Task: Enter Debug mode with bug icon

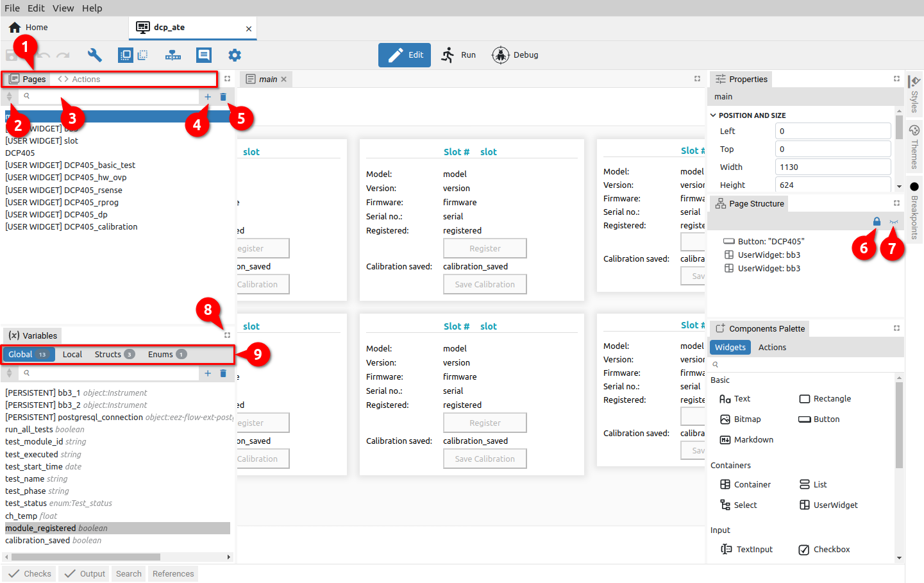Action: click(x=500, y=55)
